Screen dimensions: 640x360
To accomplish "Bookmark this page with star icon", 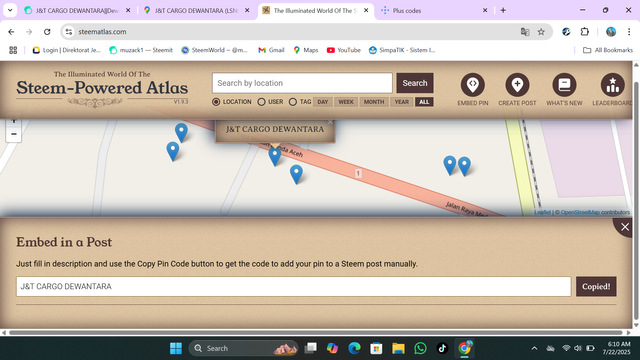I will point(541,32).
